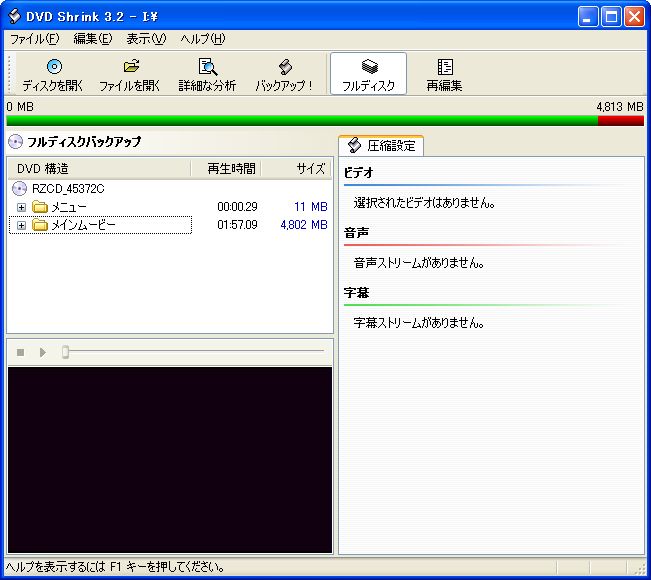Open the 表示(V) menu

[146, 39]
